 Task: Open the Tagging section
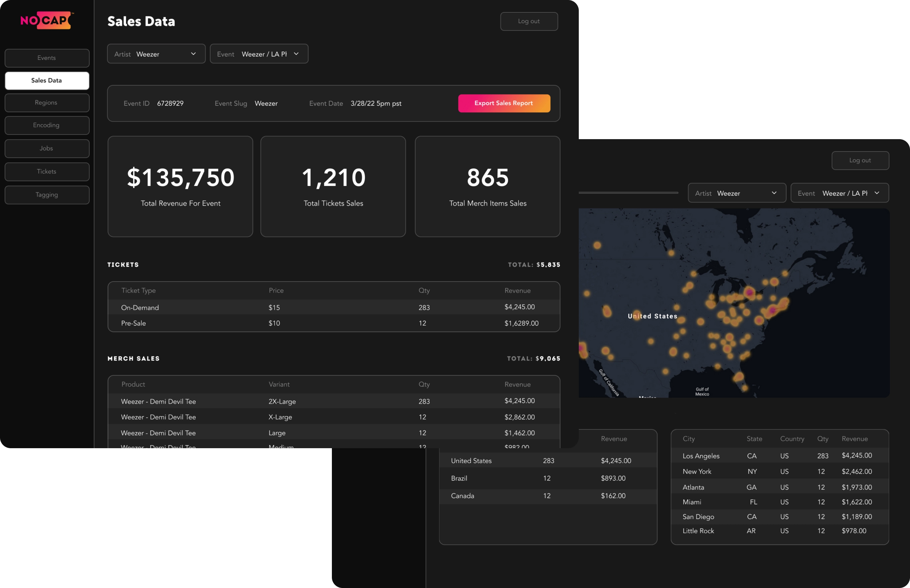[x=47, y=195]
